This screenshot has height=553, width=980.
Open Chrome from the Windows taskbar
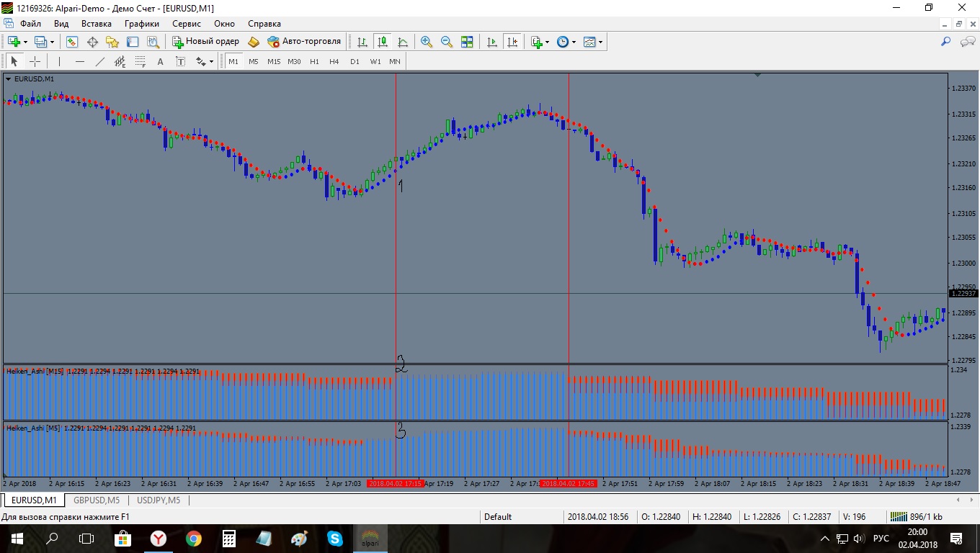(193, 538)
